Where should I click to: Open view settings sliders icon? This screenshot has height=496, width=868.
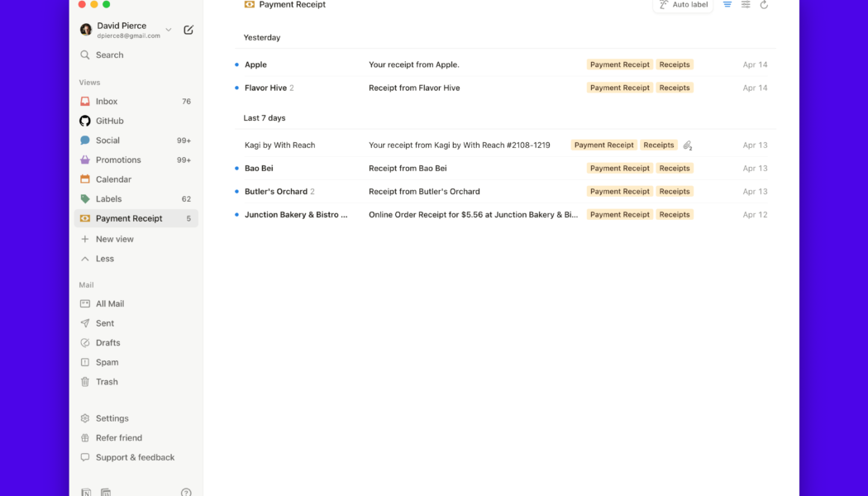(746, 5)
